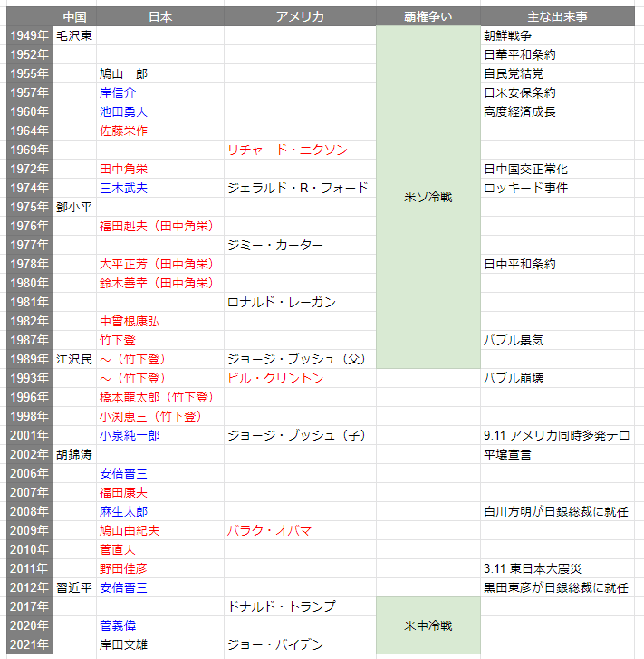The height and width of the screenshot is (659, 644).
Task: Select the 1949年 row label
Action: [x=30, y=35]
